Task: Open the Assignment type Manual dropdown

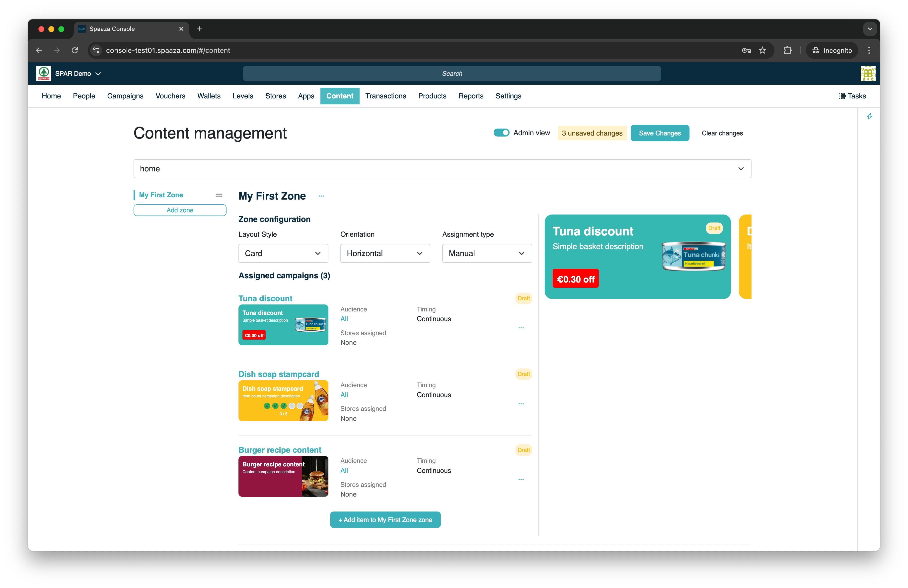Action: 487,253
